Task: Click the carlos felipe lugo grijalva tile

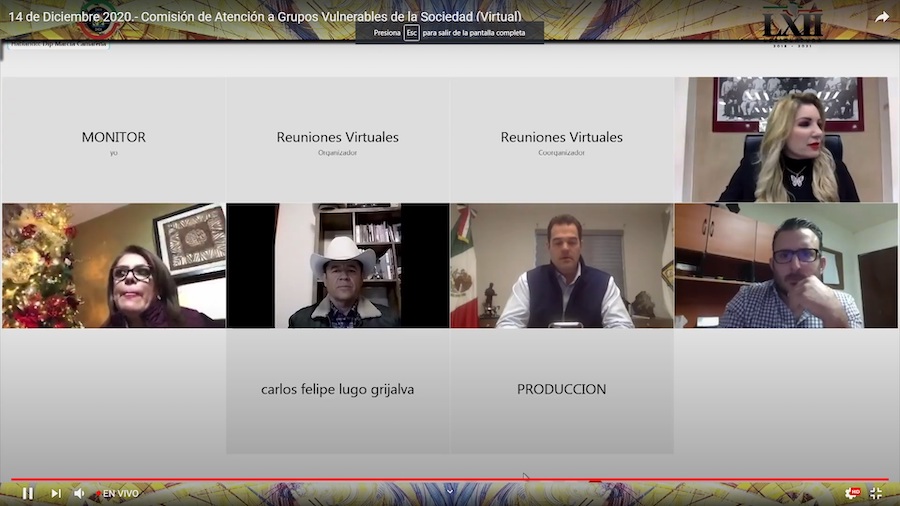Action: (337, 391)
